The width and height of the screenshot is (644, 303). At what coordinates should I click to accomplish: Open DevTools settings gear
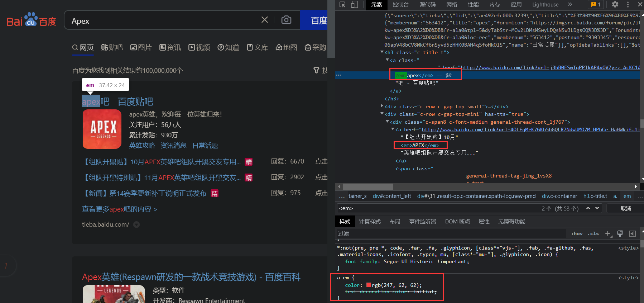pyautogui.click(x=615, y=4)
